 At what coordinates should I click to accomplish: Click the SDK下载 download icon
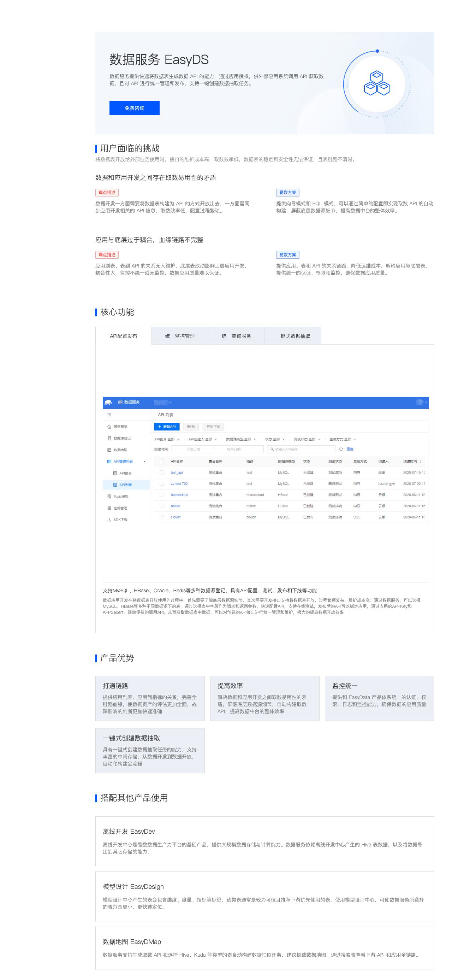(x=109, y=520)
